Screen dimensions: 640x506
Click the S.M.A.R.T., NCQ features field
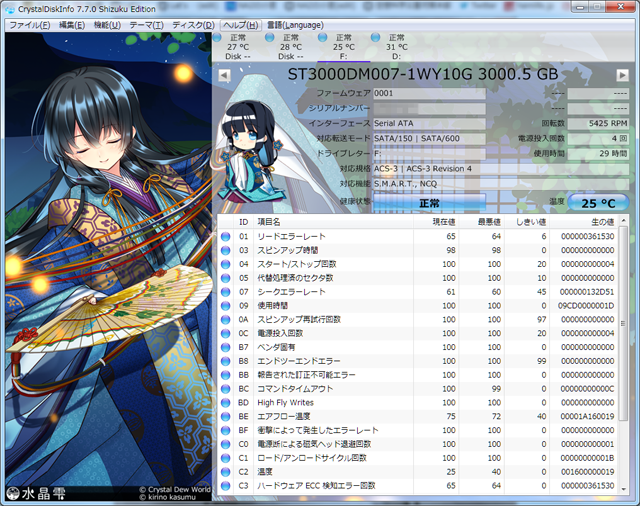click(501, 184)
